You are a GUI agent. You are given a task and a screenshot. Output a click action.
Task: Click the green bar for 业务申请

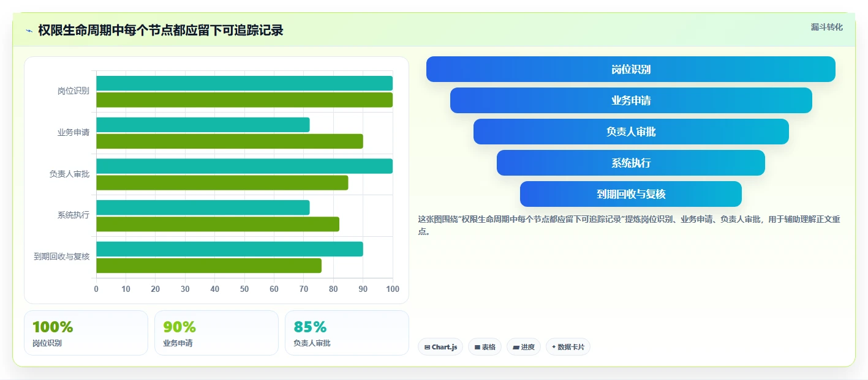(230, 141)
